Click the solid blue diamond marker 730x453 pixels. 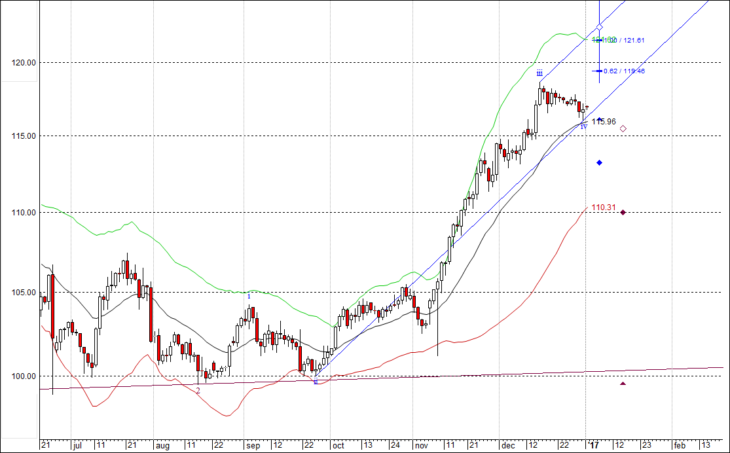(x=599, y=162)
